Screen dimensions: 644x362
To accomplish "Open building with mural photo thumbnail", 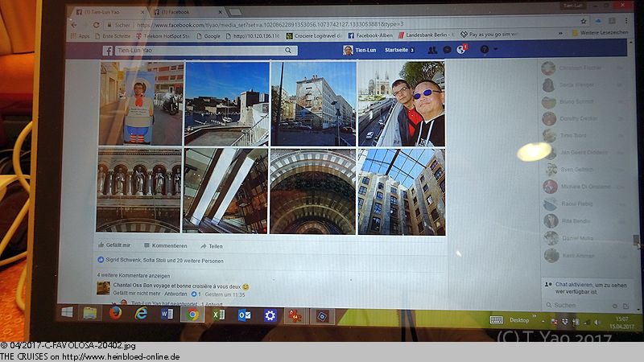I will (x=313, y=104).
